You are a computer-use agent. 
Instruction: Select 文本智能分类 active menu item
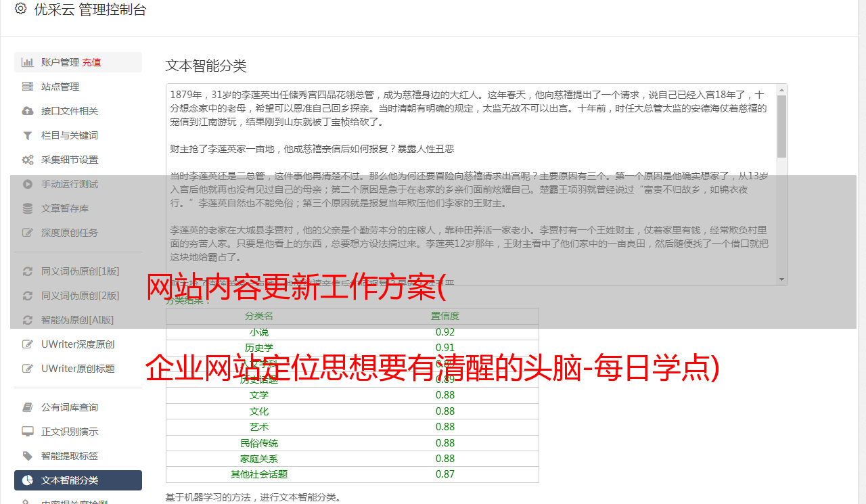tap(78, 480)
